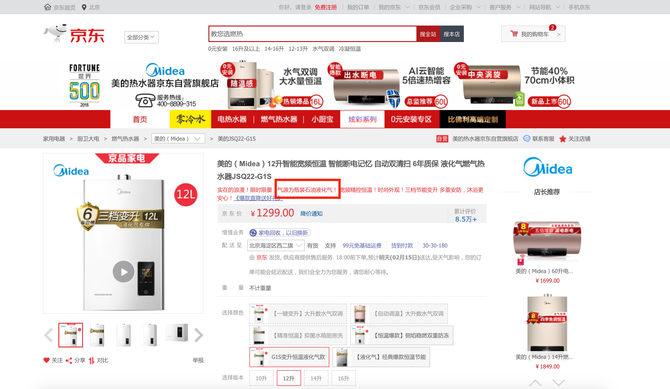Image resolution: width=670 pixels, height=389 pixels.
Task: Click the JD dog logo
Action: pos(56,32)
